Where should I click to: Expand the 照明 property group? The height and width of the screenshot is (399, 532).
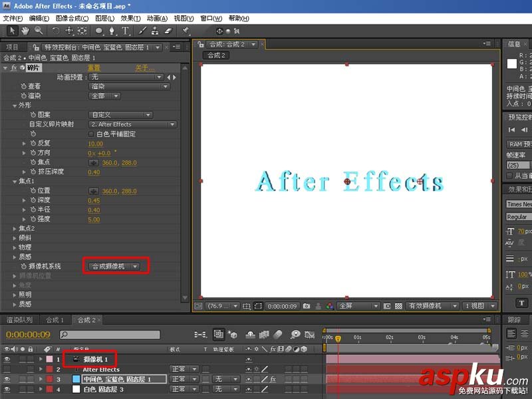coord(14,295)
